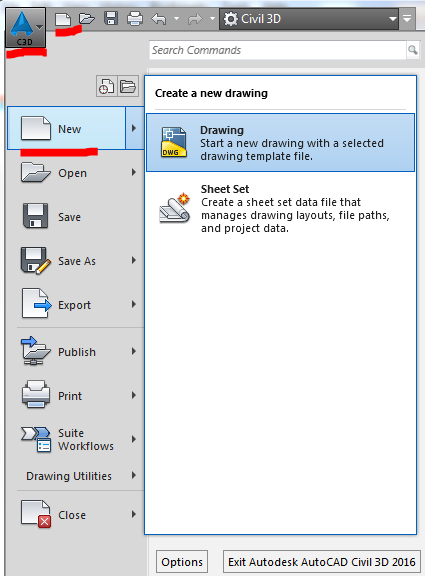Open the Redo history dropdown arrow
This screenshot has height=576, width=425.
tap(212, 18)
